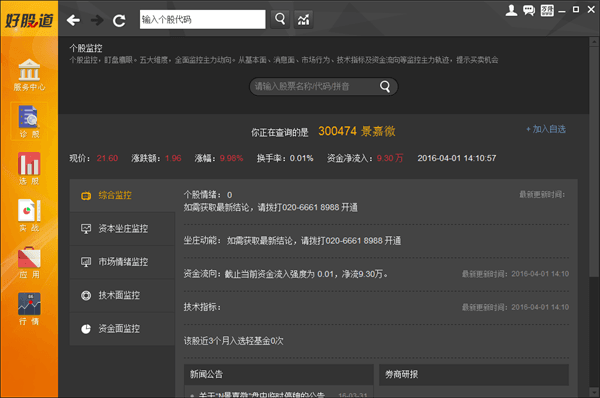Click the top toolbar magnifier search button
Screen dimensions: 600x398
click(280, 19)
